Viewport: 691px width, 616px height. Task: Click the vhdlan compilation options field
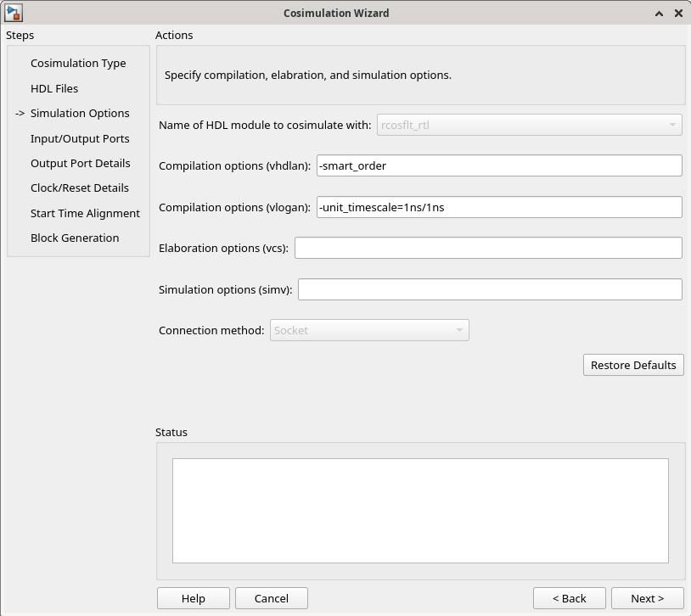(x=498, y=166)
